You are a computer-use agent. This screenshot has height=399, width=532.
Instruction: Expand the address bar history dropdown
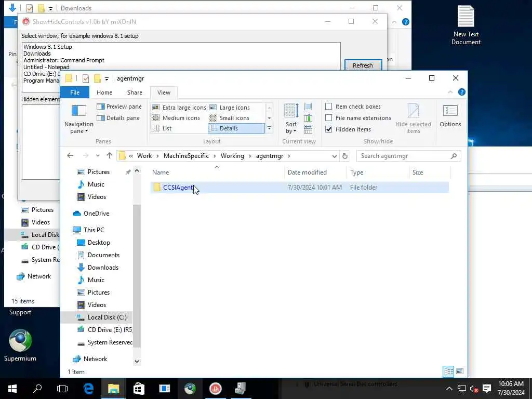pos(334,156)
